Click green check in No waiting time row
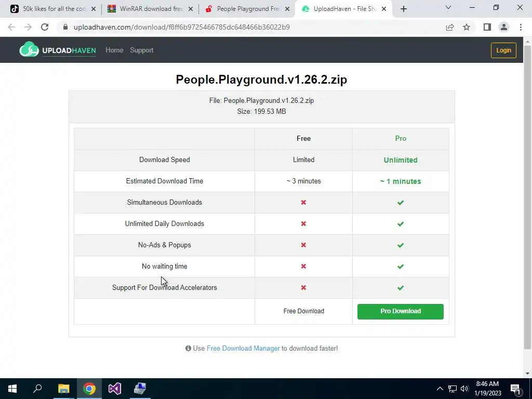 [x=401, y=267]
